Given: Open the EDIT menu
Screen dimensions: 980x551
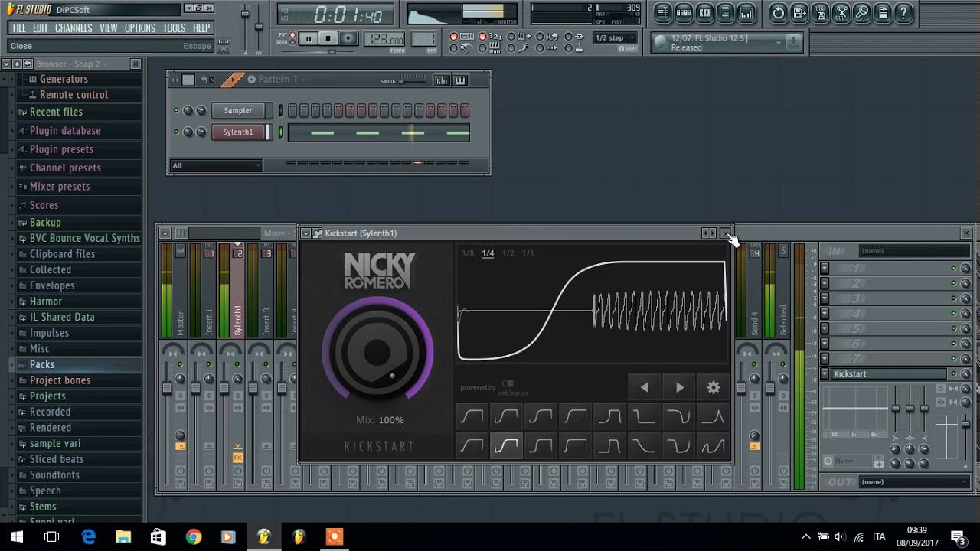Looking at the screenshot, I should pyautogui.click(x=40, y=28).
